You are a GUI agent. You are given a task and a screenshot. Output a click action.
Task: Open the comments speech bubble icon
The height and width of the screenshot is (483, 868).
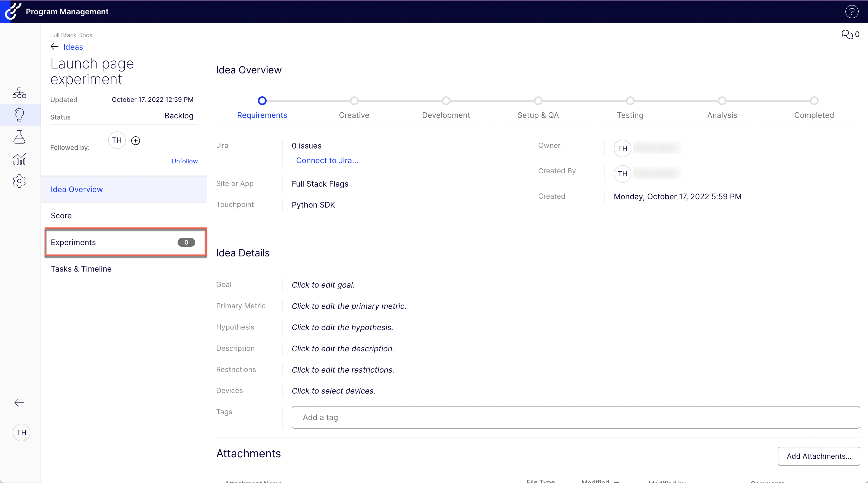click(x=847, y=34)
